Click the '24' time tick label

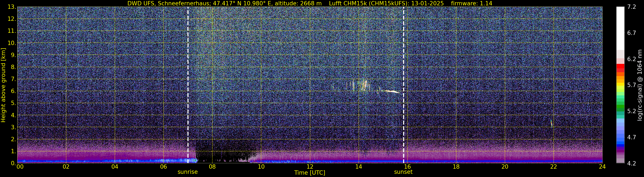pos(602,167)
